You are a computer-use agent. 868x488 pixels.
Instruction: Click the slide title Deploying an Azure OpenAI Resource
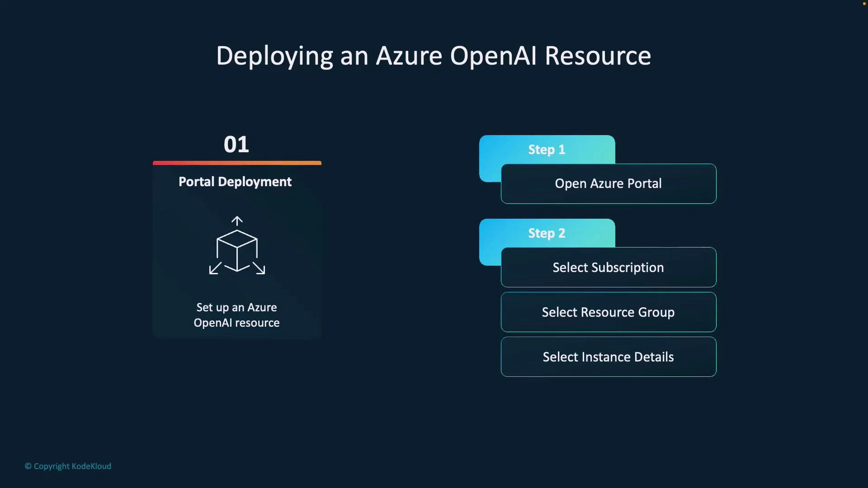pyautogui.click(x=433, y=56)
